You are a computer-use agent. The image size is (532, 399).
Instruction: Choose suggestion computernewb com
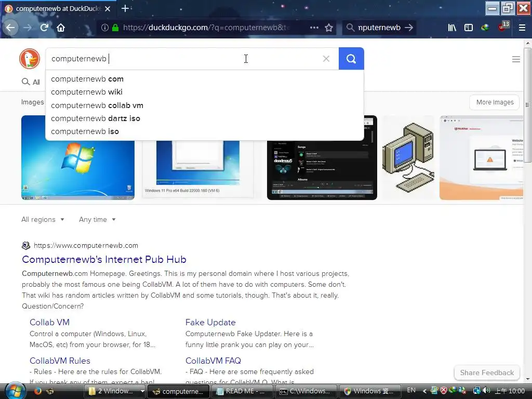click(x=205, y=79)
